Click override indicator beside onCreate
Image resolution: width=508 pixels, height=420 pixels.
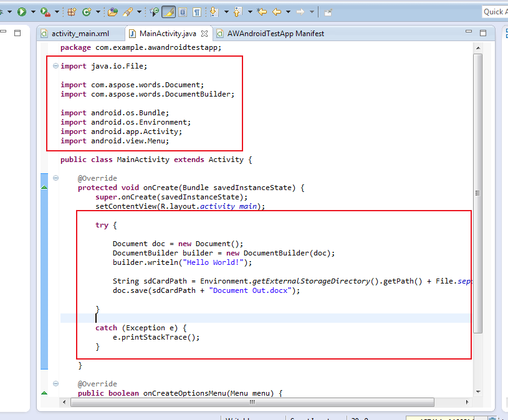(44, 187)
